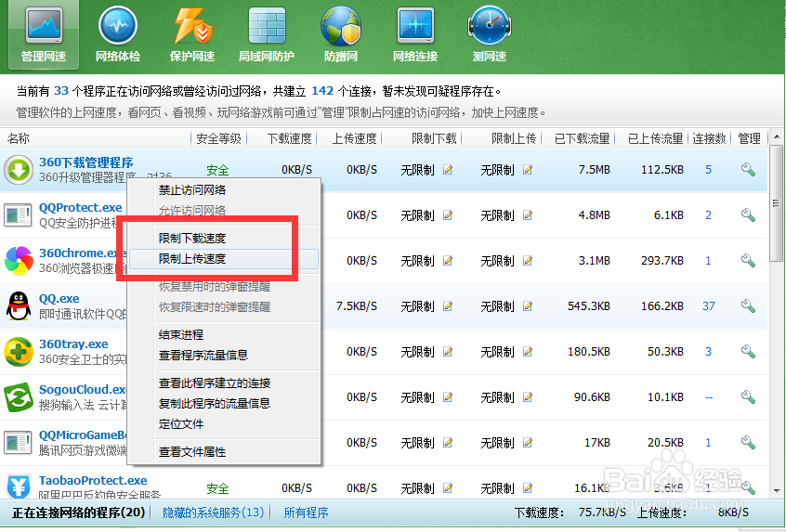Open manage wrench for QQ.exe

(x=748, y=306)
